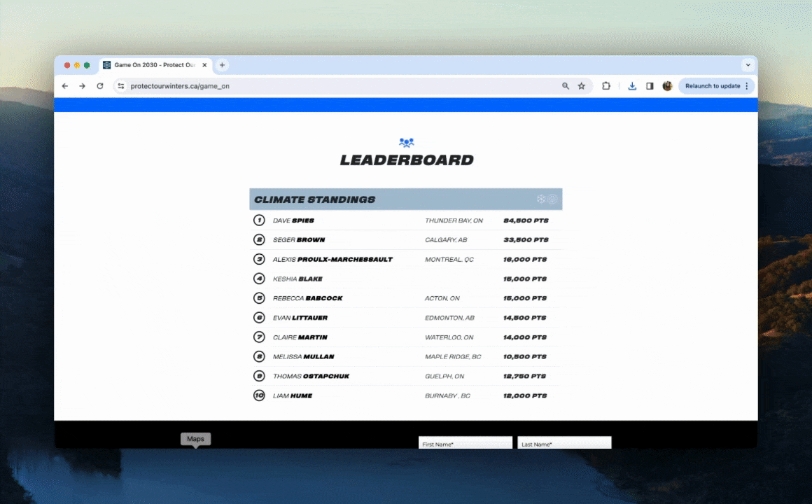This screenshot has width=812, height=504.
Task: Click the rank 1 badge beside Dave Spies
Action: pyautogui.click(x=259, y=220)
